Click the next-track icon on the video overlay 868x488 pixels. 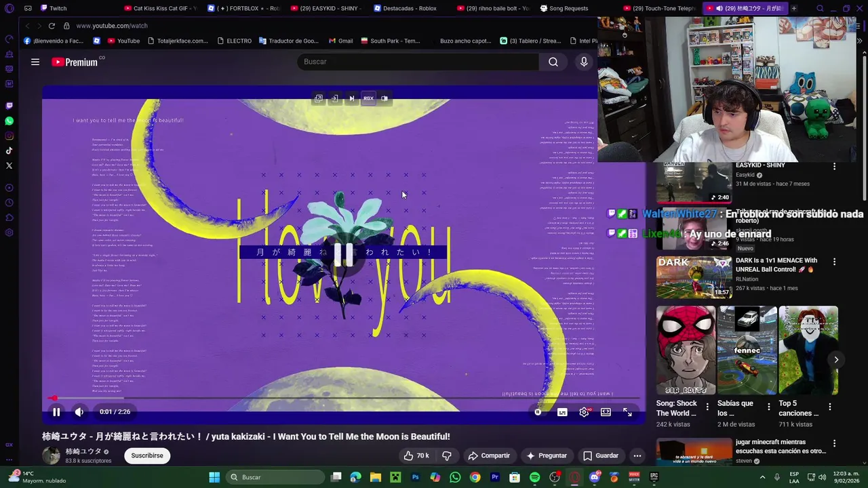click(351, 98)
